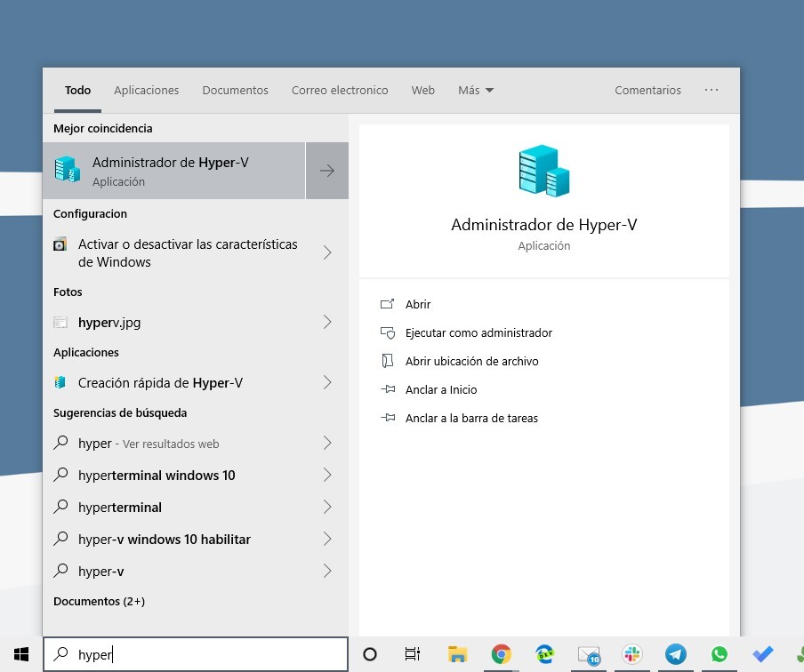Choose Abrir ubicación de archivo

(471, 362)
